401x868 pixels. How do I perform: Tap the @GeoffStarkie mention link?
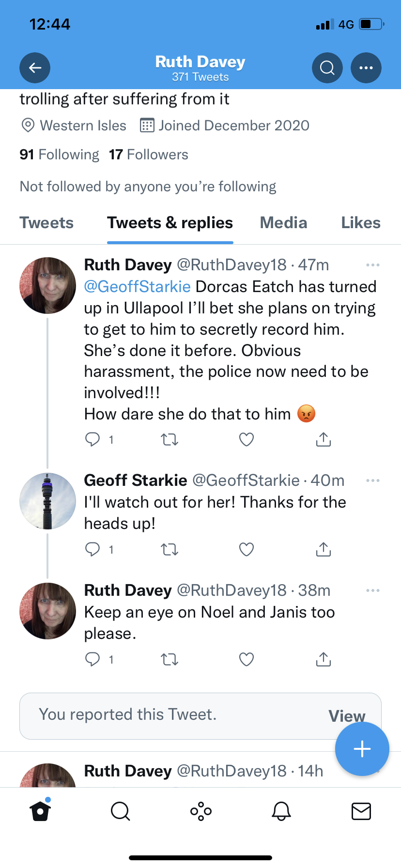coord(138,287)
